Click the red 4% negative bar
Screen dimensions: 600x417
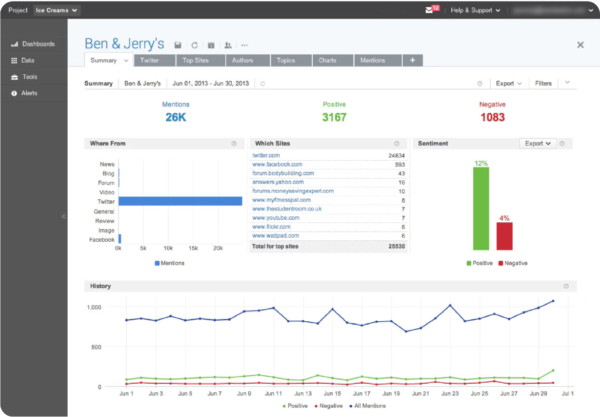[x=504, y=236]
